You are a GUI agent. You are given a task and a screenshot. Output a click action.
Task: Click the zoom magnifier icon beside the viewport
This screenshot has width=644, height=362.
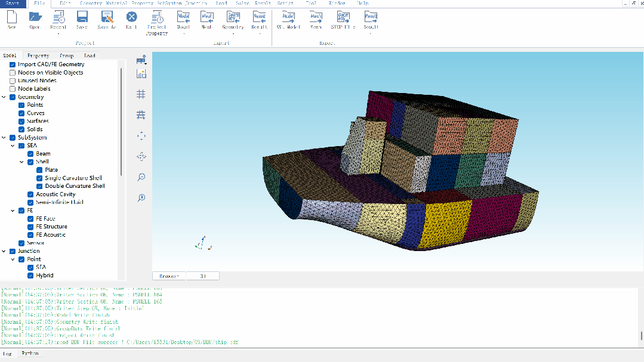coord(141,177)
